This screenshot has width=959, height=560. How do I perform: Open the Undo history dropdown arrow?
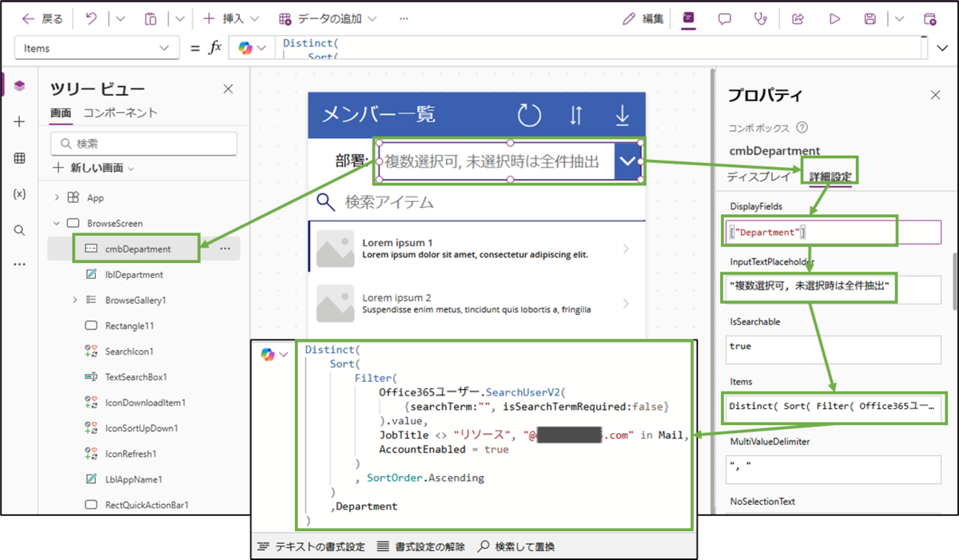121,18
